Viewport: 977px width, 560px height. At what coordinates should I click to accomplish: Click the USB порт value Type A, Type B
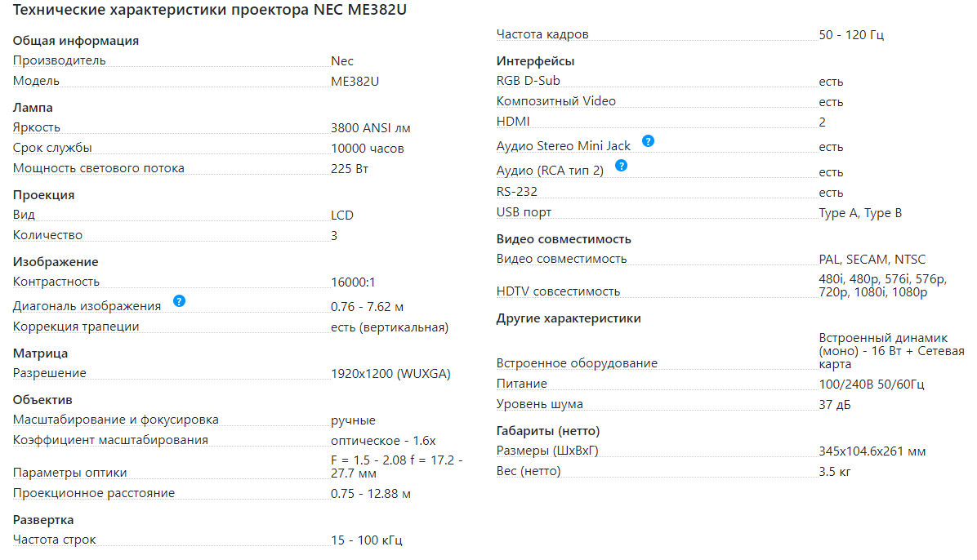click(860, 213)
